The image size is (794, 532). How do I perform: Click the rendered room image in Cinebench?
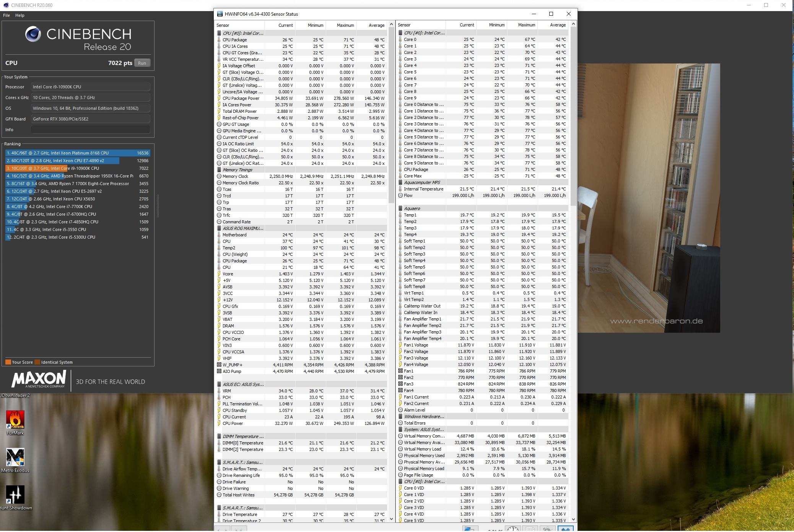(649, 198)
